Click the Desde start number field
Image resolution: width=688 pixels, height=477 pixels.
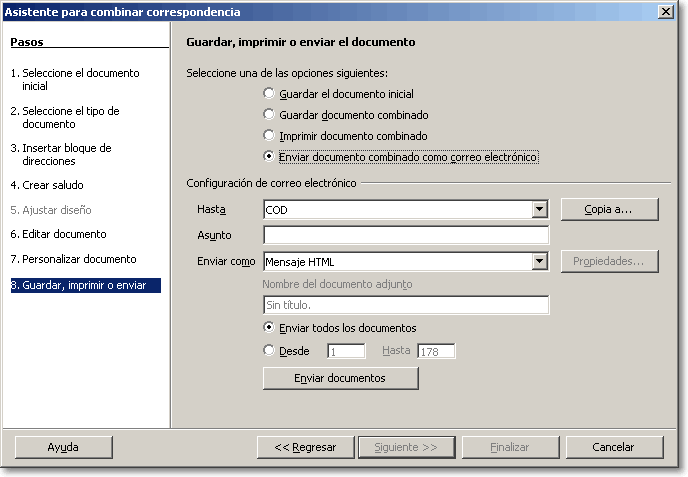click(x=346, y=351)
